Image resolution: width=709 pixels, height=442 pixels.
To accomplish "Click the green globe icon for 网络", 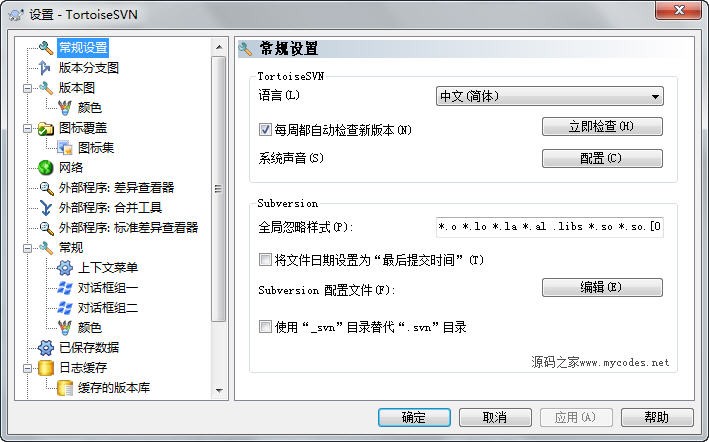I will coord(46,168).
